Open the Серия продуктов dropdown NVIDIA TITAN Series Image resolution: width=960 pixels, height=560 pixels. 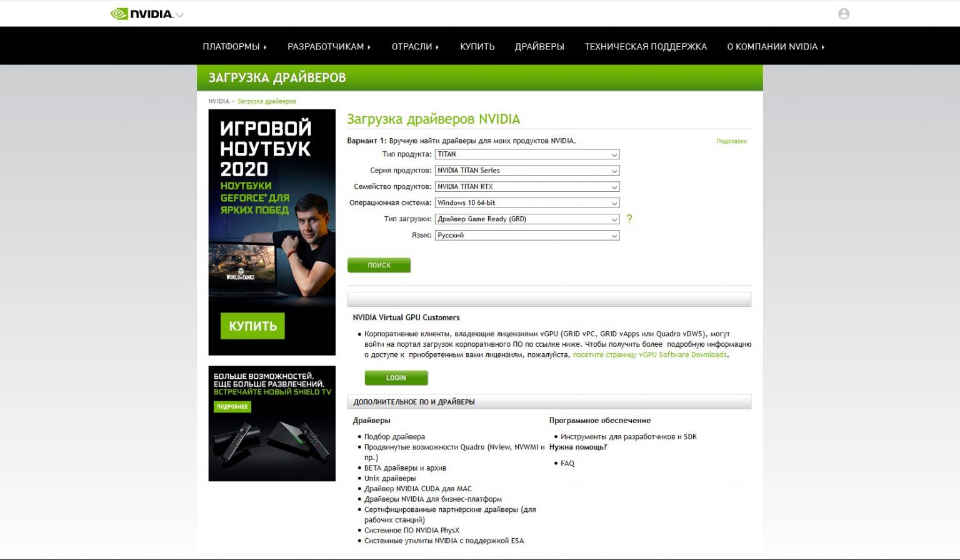point(527,171)
